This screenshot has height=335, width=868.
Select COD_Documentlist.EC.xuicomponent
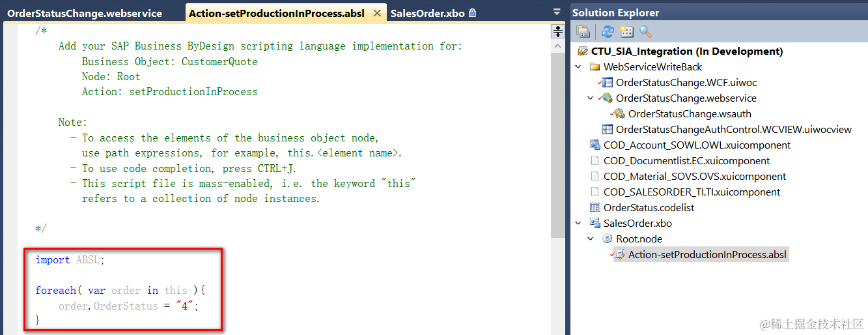pos(687,160)
